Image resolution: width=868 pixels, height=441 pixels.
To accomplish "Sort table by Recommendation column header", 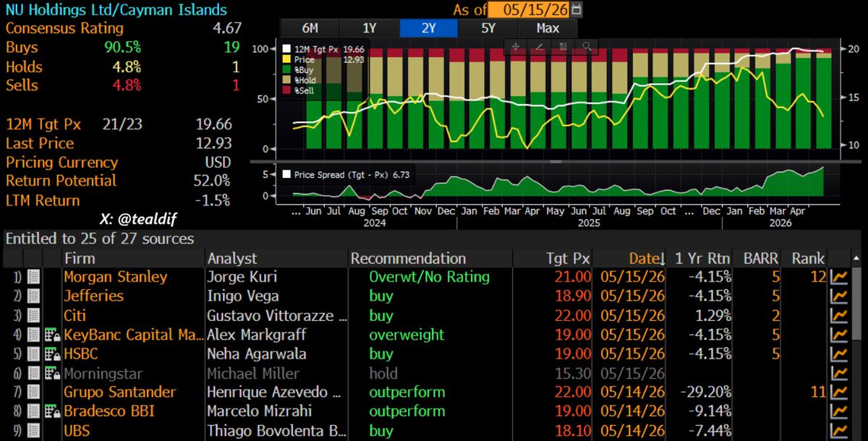I will [x=408, y=258].
